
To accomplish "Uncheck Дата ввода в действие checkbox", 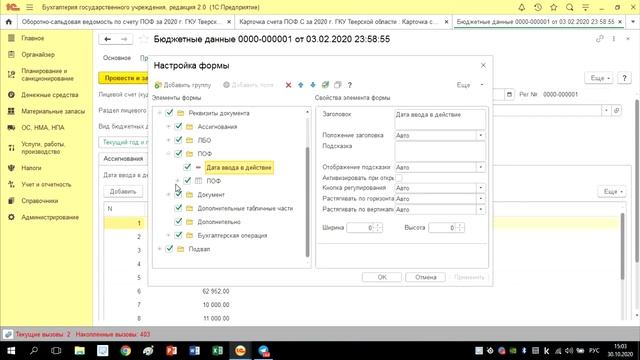I will (x=187, y=167).
